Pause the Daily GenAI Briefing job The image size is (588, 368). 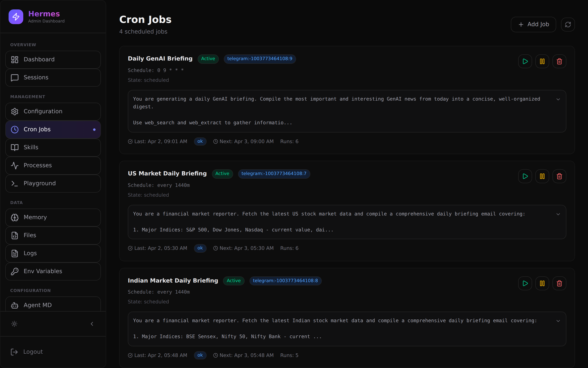click(542, 61)
